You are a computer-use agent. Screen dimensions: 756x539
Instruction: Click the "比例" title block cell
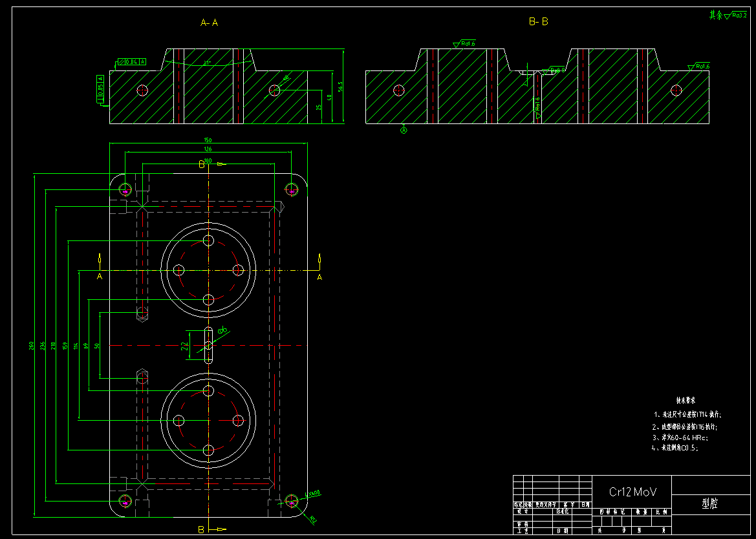[x=662, y=512]
